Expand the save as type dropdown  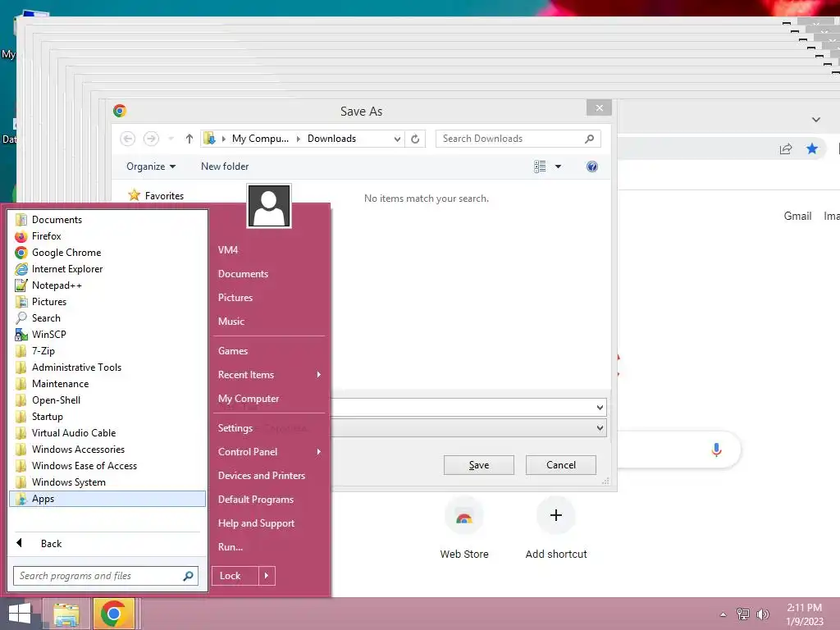click(x=600, y=428)
